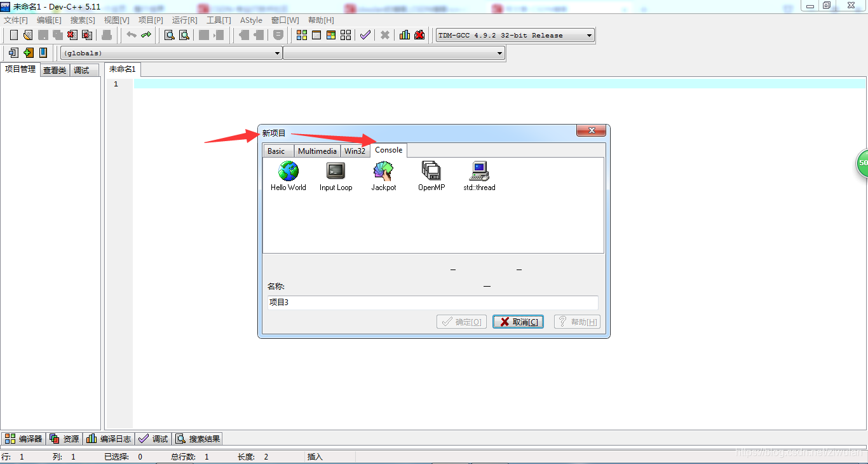Image resolution: width=868 pixels, height=464 pixels.
Task: Click the Syntax Check checkmark icon
Action: point(365,35)
